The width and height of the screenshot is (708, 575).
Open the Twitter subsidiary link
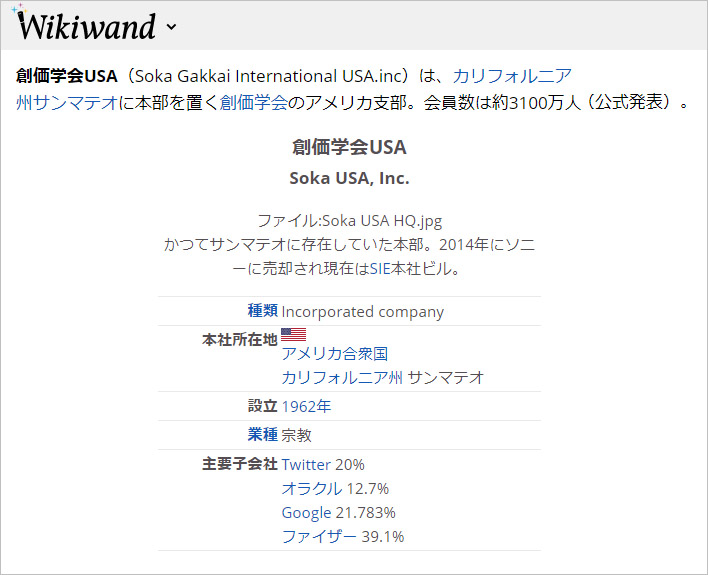pyautogui.click(x=307, y=464)
